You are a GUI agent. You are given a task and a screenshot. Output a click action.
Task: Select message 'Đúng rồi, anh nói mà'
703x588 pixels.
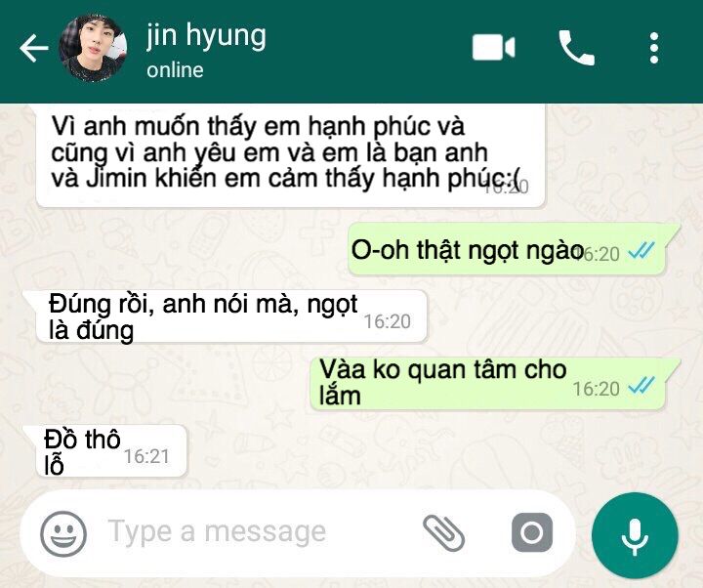coord(226,316)
